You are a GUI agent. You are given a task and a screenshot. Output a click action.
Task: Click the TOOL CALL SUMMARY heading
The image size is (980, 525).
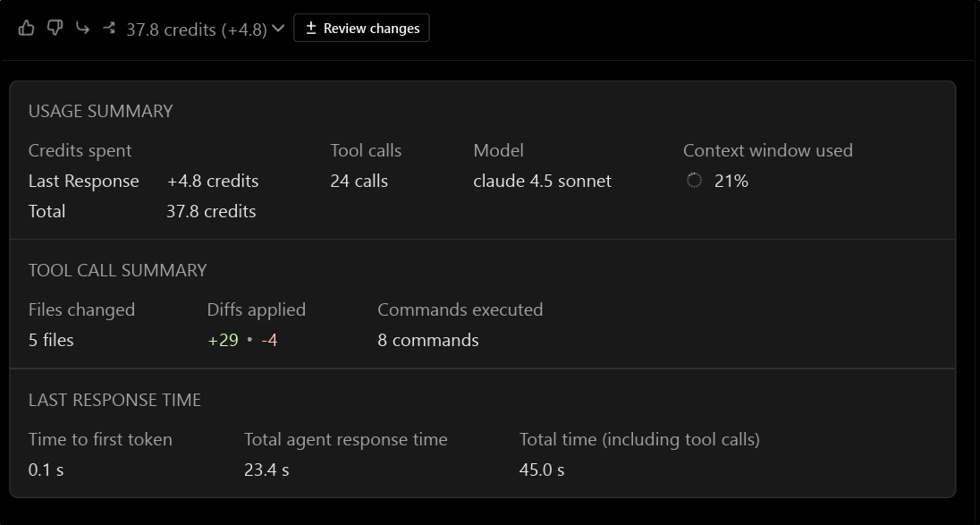coord(117,270)
